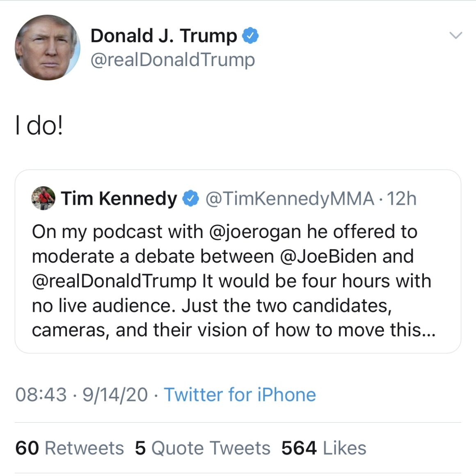Click the blue verified badge beside Donald J. Trump
The width and height of the screenshot is (476, 476).
[250, 36]
